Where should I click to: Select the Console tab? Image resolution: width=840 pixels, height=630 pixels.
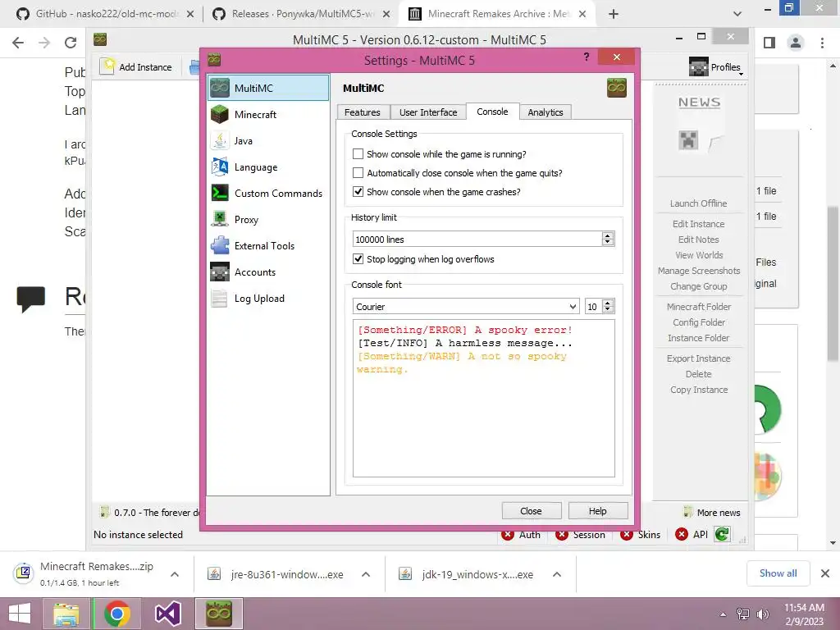(492, 112)
